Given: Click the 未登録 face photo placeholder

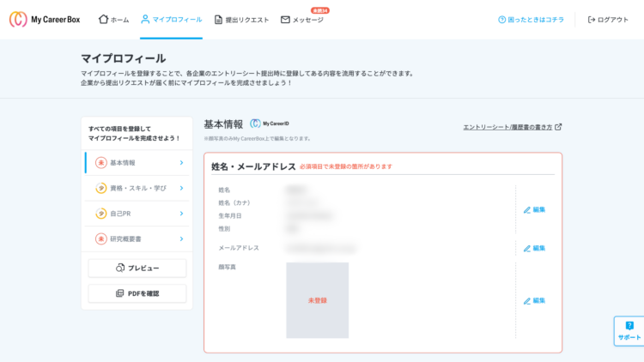Looking at the screenshot, I should click(x=318, y=300).
